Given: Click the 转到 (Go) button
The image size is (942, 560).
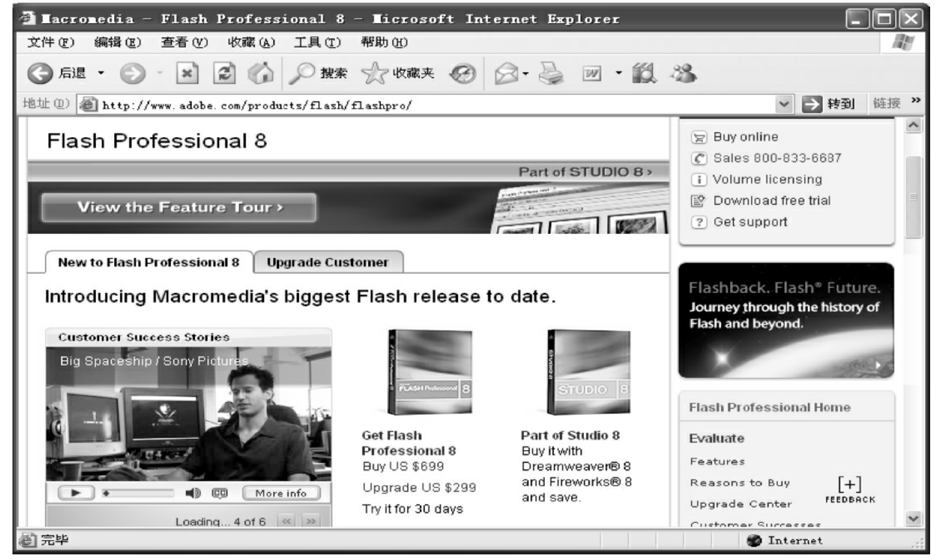Looking at the screenshot, I should (x=829, y=104).
